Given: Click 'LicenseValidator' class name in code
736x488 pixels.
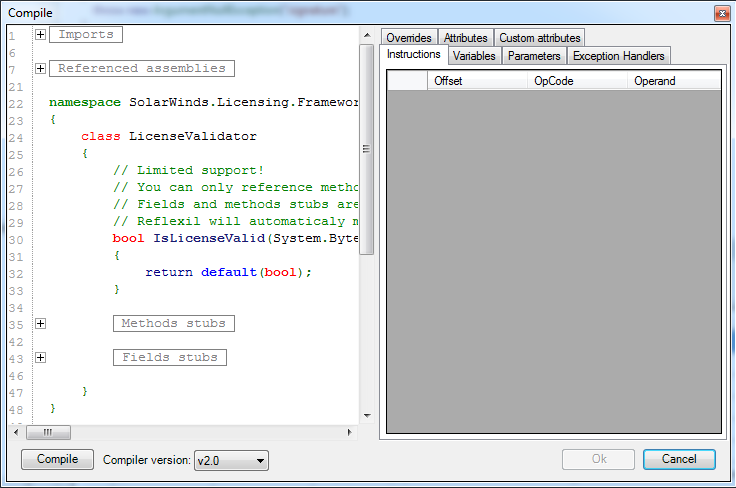Looking at the screenshot, I should (x=193, y=136).
